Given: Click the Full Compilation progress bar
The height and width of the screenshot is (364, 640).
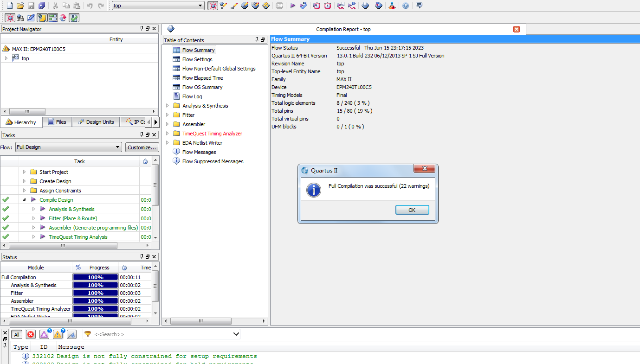Looking at the screenshot, I should point(96,277).
